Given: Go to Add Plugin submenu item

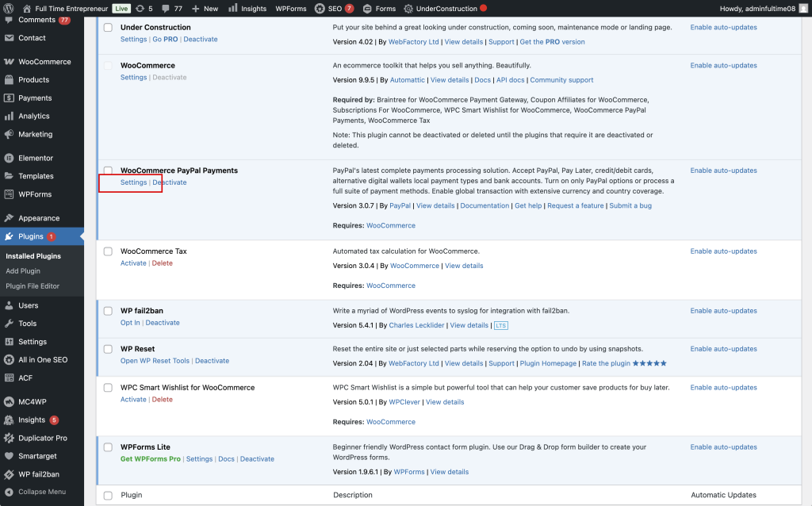Looking at the screenshot, I should tap(23, 271).
